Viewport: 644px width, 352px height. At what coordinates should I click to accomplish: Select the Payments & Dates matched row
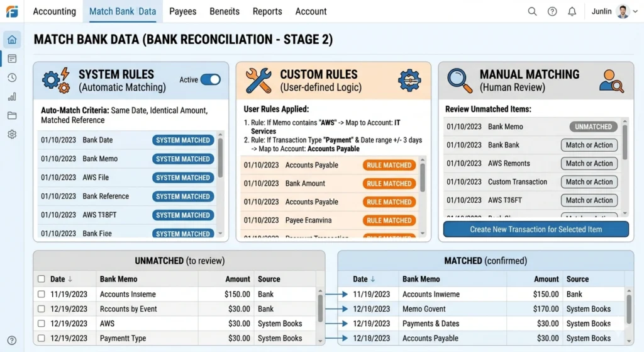[x=482, y=324]
